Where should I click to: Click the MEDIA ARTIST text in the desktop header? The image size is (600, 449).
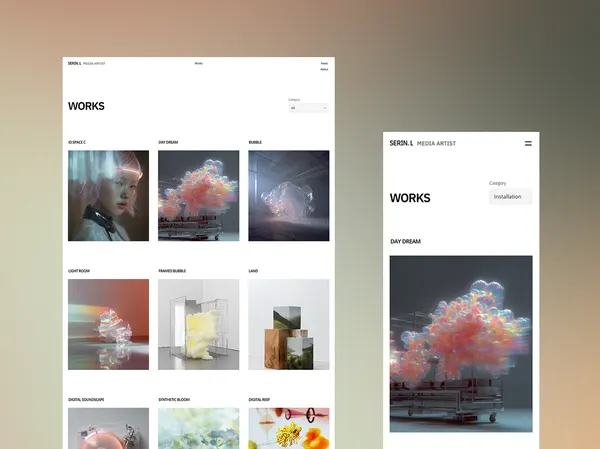tap(94, 64)
